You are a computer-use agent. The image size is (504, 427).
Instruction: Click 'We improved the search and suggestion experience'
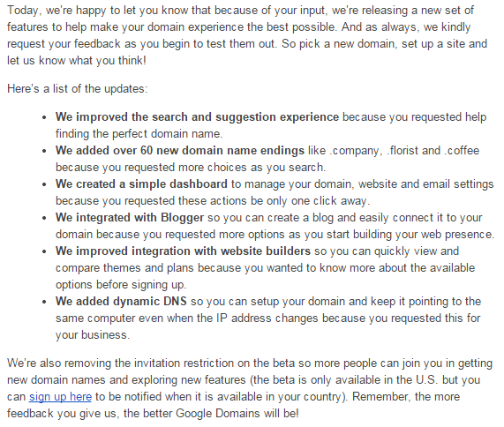tap(197, 117)
